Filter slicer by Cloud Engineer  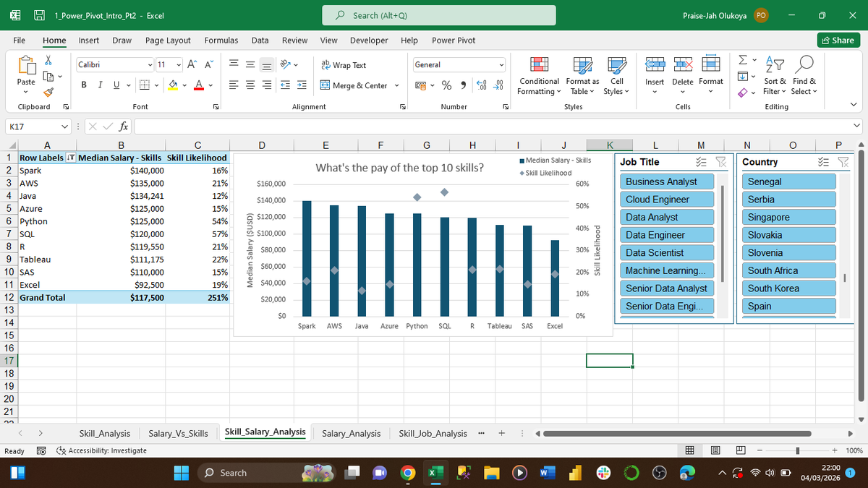[x=668, y=199]
